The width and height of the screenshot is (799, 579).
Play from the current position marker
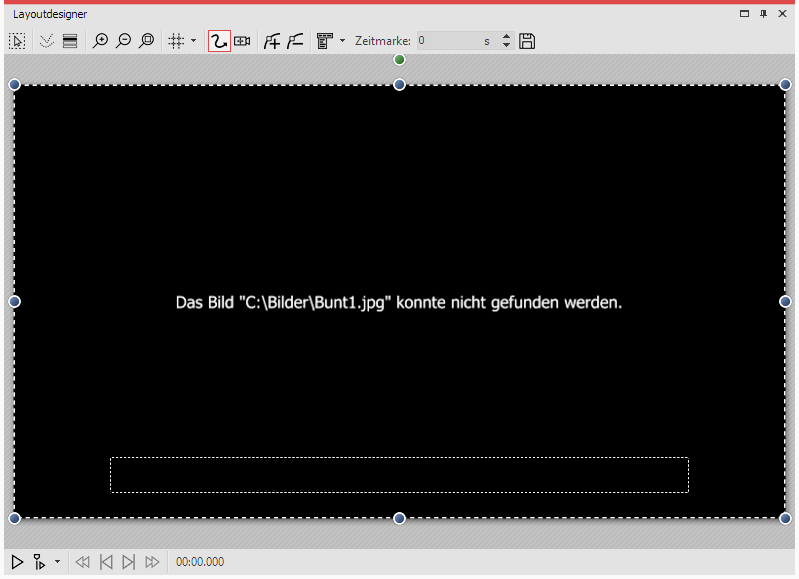(x=40, y=562)
